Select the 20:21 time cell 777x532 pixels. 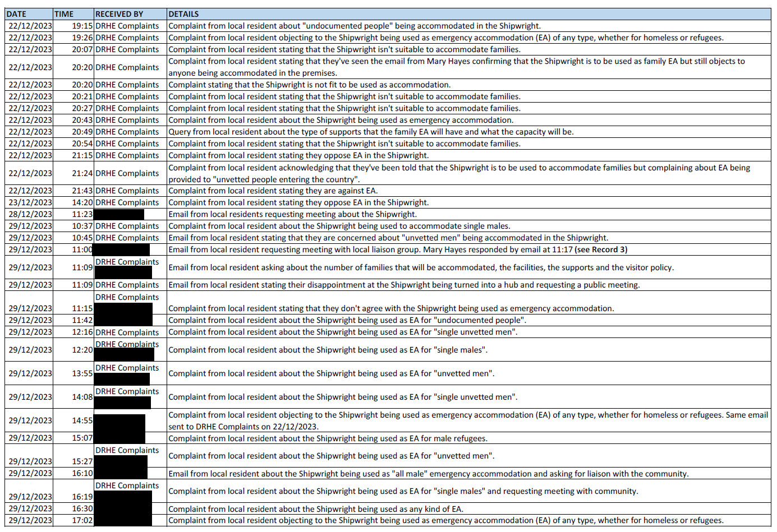pos(73,96)
